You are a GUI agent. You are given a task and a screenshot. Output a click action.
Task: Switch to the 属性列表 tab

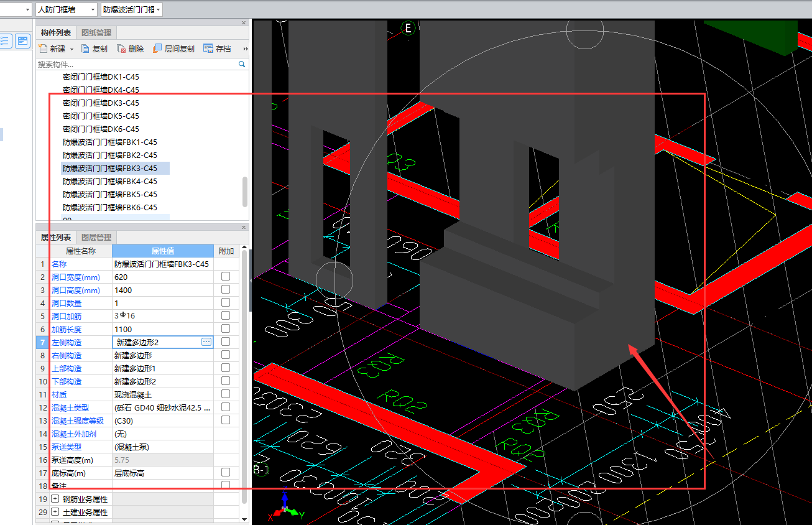tap(56, 237)
